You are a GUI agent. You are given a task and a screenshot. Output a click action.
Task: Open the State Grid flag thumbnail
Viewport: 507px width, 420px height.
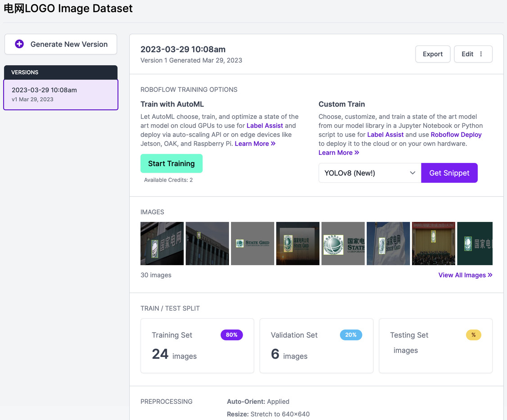tap(388, 244)
